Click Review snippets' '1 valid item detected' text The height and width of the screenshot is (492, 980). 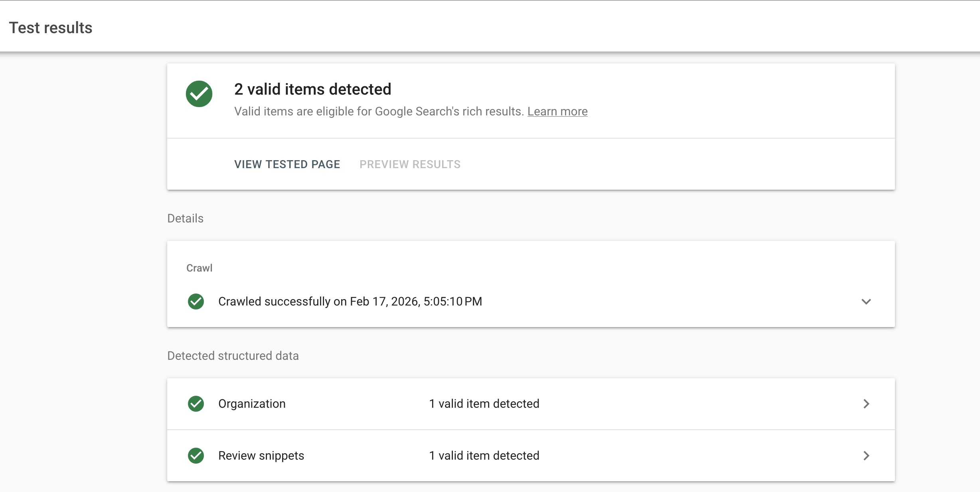(484, 456)
